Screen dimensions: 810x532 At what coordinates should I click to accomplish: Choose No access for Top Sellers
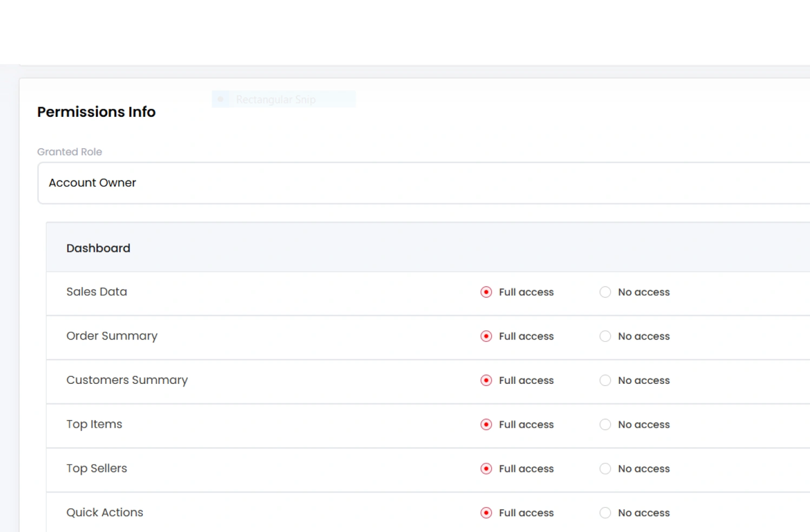click(x=605, y=469)
